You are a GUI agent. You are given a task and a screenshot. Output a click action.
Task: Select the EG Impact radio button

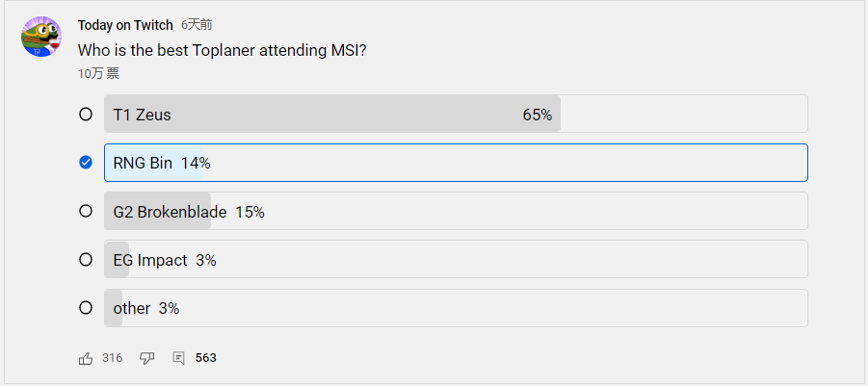tap(86, 259)
